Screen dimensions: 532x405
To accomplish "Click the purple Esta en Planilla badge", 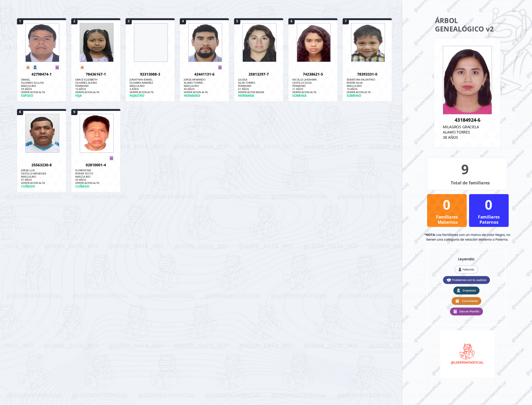I will point(466,311).
